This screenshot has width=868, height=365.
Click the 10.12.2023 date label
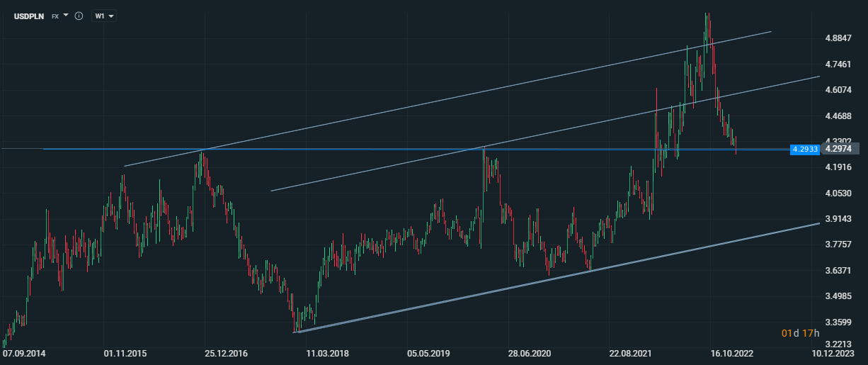[x=833, y=352]
